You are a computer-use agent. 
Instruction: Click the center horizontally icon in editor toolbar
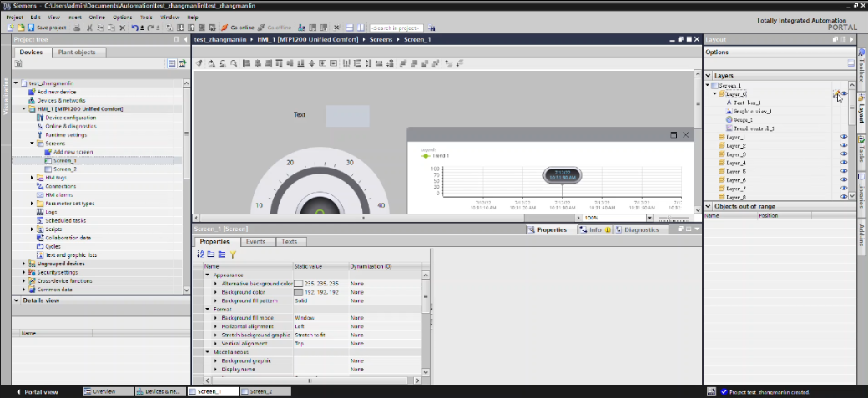tap(257, 63)
